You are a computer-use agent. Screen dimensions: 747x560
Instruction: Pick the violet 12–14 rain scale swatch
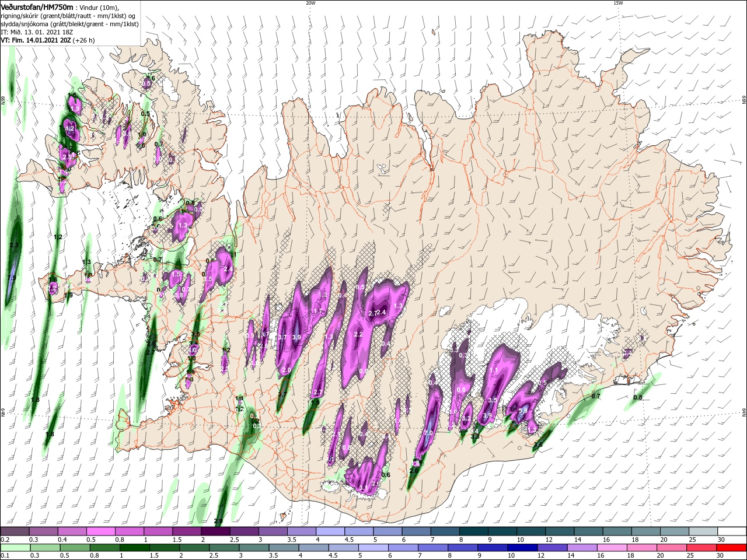click(x=551, y=548)
